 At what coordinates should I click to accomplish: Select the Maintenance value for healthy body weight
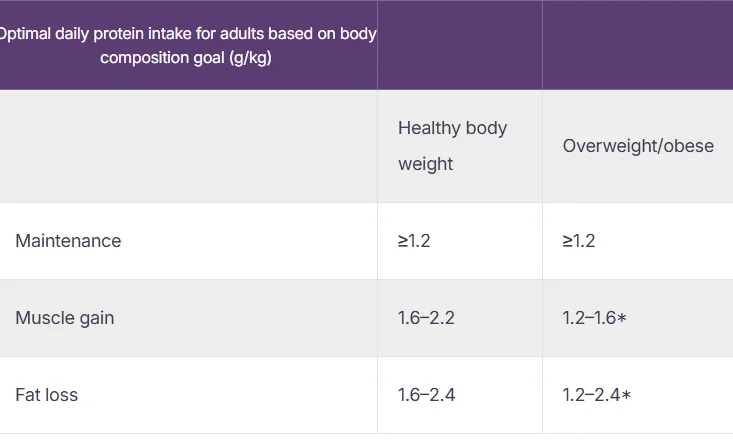tap(415, 241)
